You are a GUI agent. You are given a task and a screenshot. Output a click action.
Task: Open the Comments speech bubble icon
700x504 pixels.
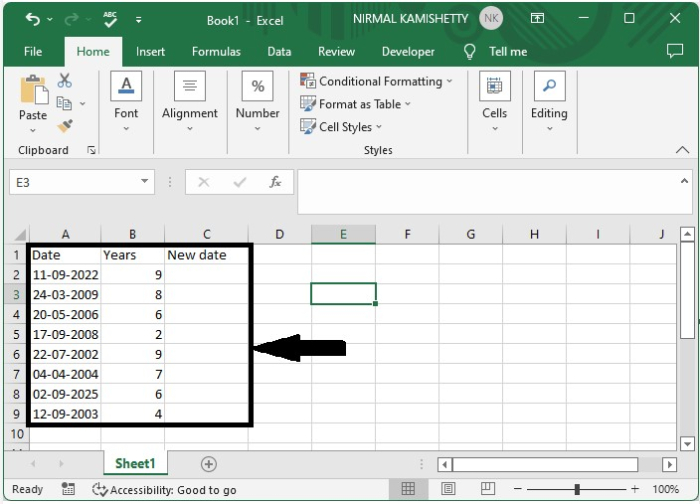click(675, 51)
